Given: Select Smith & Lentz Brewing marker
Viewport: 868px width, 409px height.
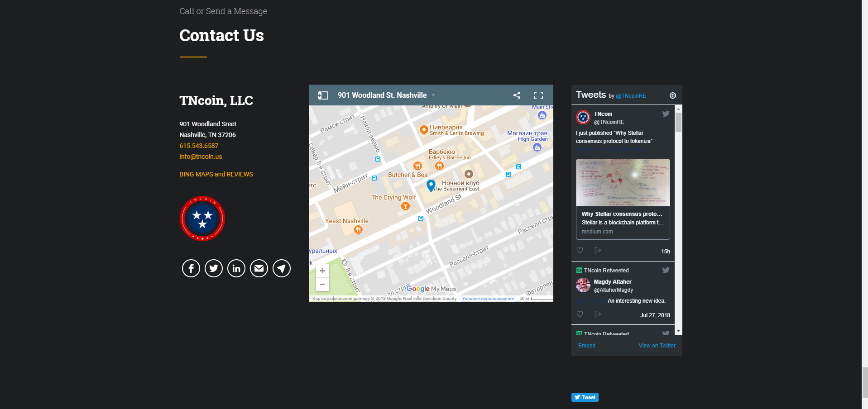Looking at the screenshot, I should [424, 130].
